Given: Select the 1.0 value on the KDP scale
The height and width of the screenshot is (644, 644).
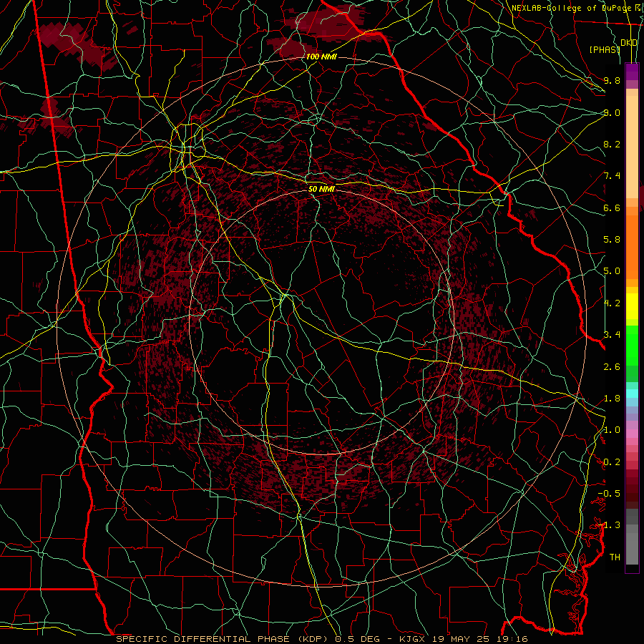Looking at the screenshot, I should click(612, 430).
